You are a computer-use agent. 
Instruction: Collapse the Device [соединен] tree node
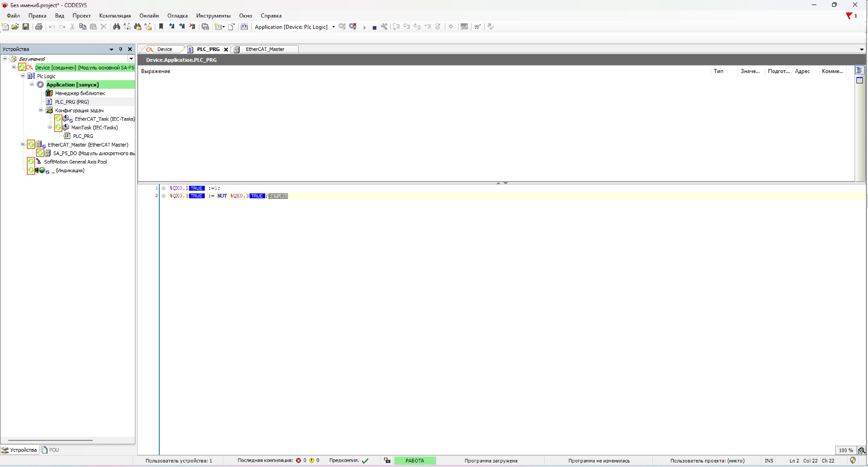(14, 67)
